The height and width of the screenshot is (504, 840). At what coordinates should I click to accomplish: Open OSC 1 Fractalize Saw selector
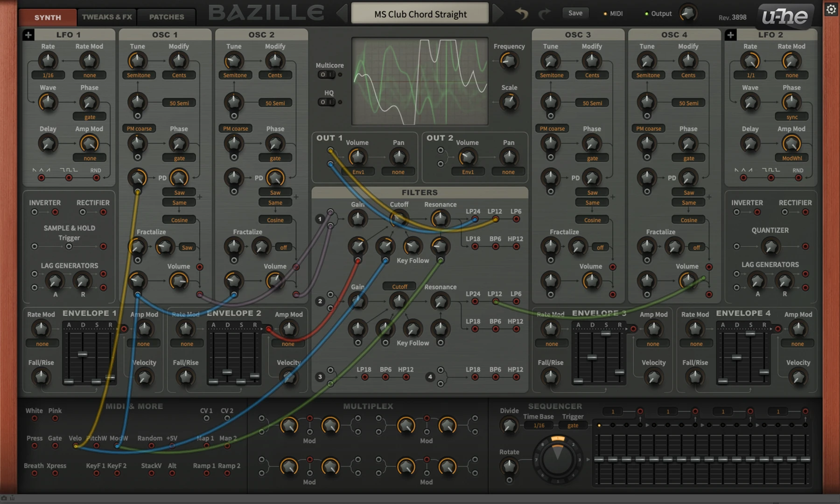coord(187,248)
